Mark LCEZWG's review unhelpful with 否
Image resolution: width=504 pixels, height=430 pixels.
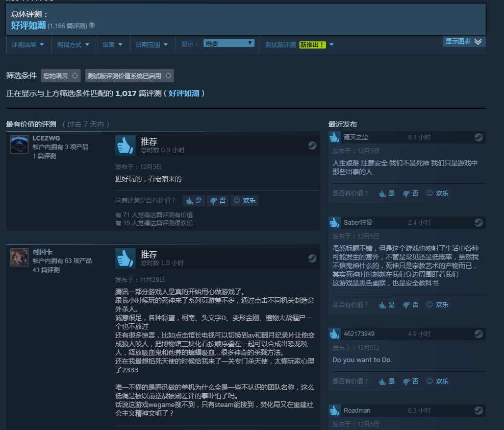pyautogui.click(x=218, y=201)
